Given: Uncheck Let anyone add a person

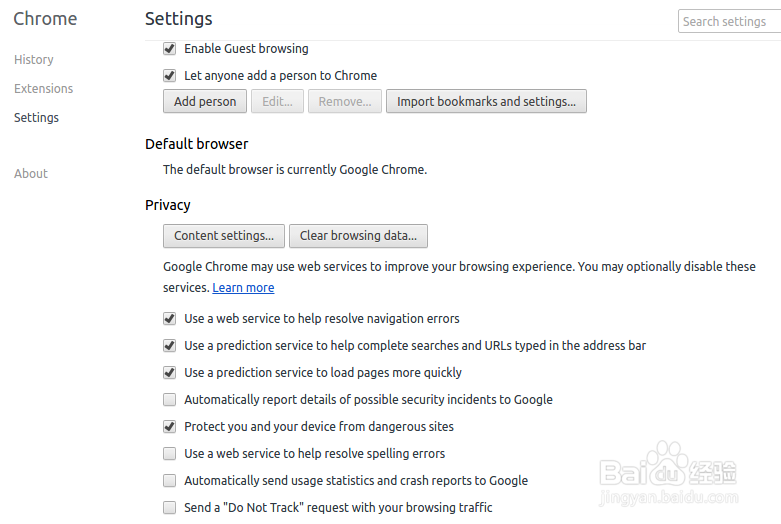Looking at the screenshot, I should tap(170, 75).
